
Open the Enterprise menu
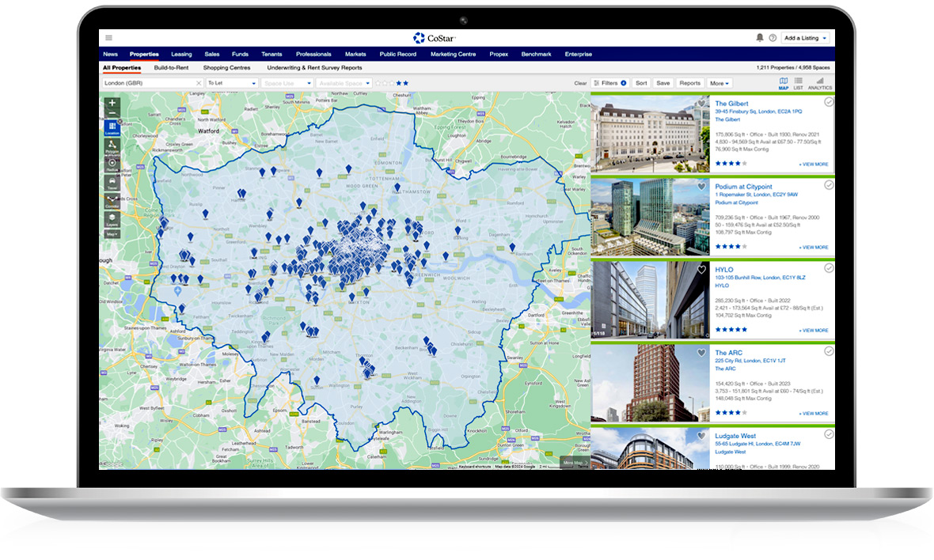(579, 54)
